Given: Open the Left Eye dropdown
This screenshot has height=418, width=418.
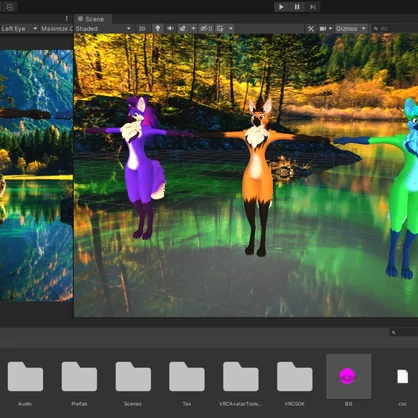Looking at the screenshot, I should [x=19, y=29].
